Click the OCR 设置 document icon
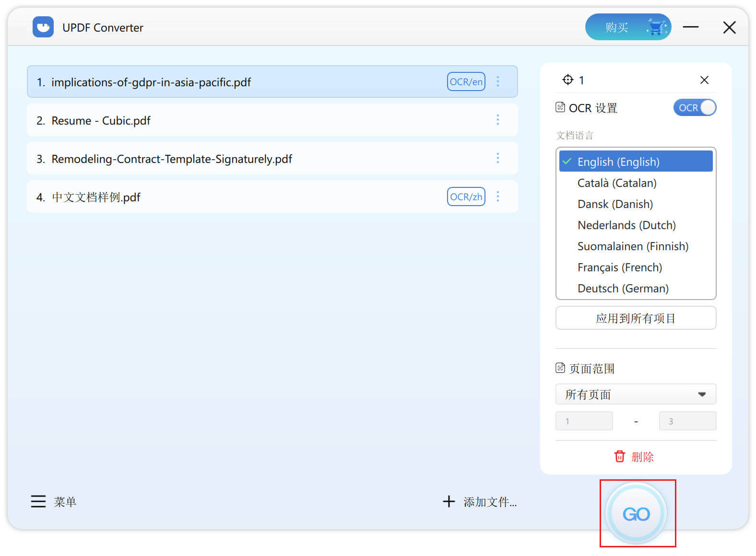 coord(560,107)
